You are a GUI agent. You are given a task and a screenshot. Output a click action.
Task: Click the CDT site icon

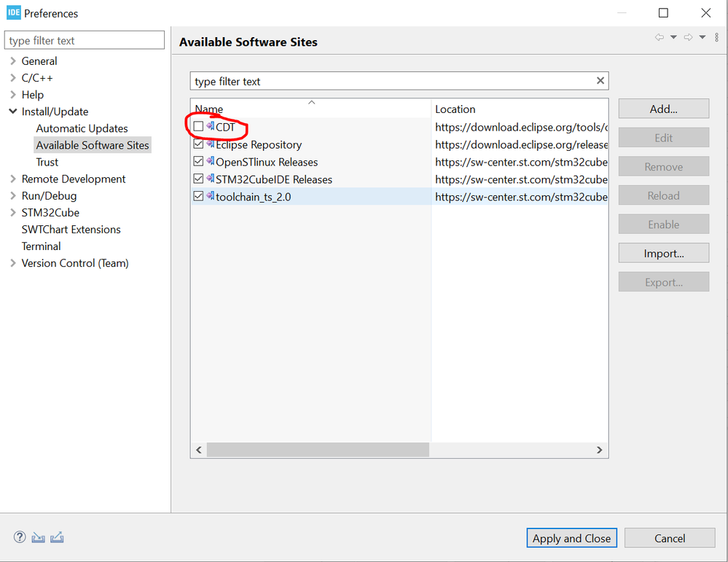point(211,126)
